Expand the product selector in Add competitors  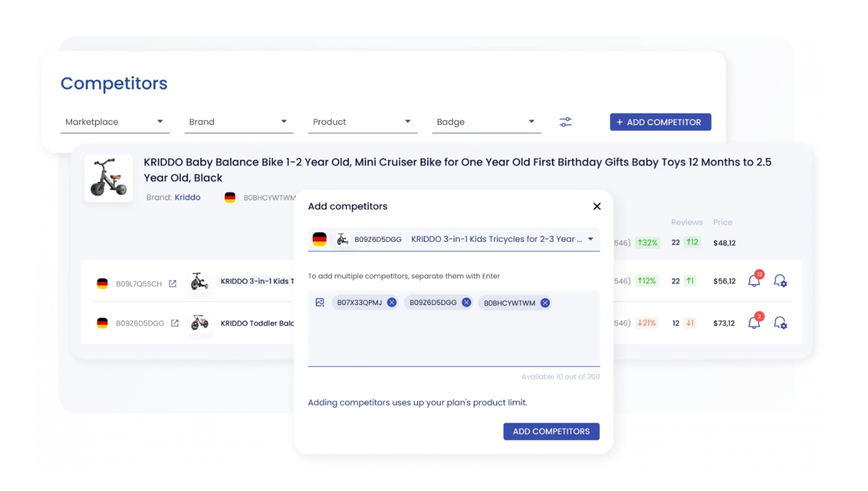tap(591, 239)
